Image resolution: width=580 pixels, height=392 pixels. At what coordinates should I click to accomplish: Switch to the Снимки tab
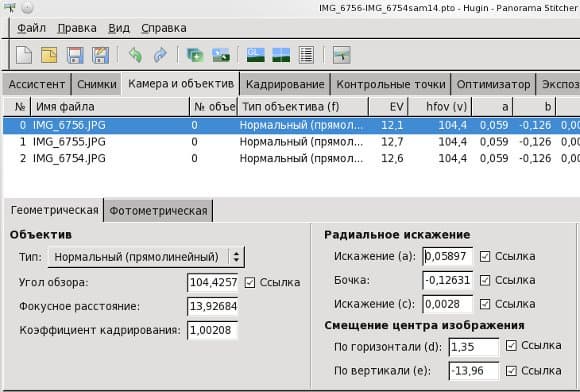point(97,84)
